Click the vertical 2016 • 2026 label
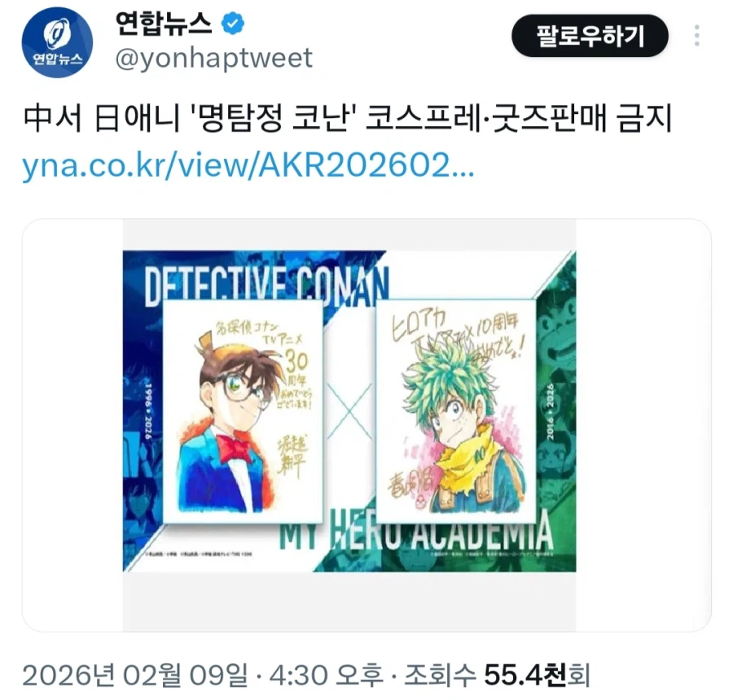The height and width of the screenshot is (700, 733). pos(550,411)
